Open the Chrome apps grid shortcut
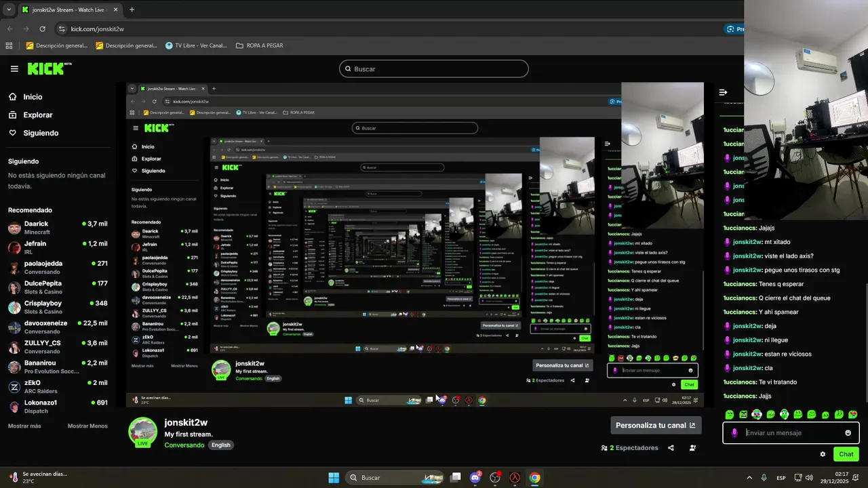 coord(9,45)
